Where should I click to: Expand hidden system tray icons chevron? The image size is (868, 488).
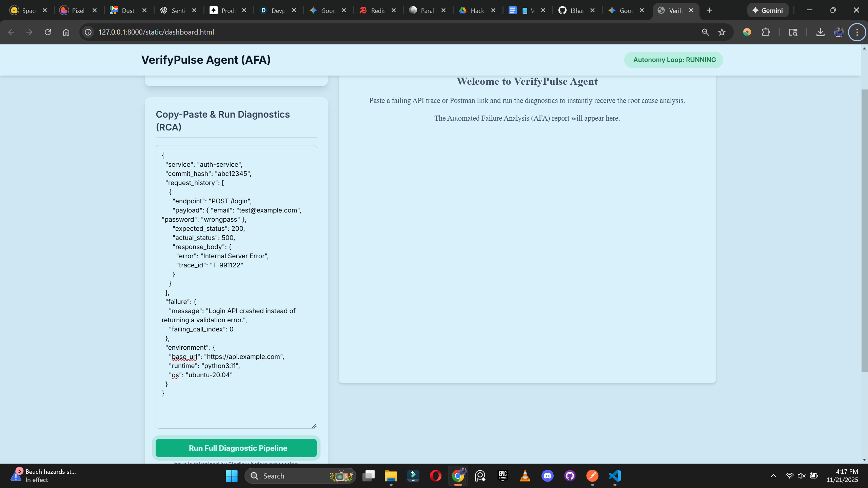click(773, 476)
